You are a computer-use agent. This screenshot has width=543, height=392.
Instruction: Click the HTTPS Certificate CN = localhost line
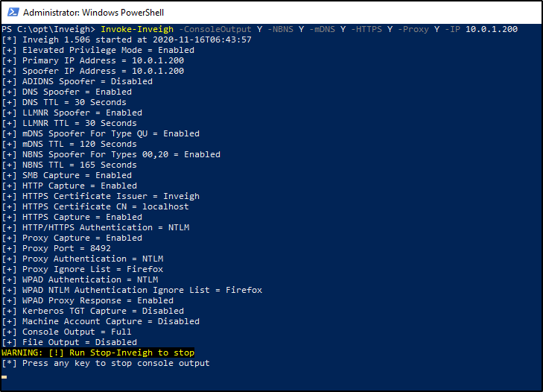coord(95,206)
